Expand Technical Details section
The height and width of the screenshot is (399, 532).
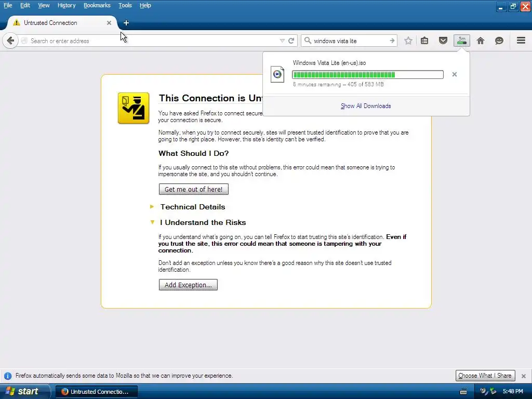click(x=192, y=207)
